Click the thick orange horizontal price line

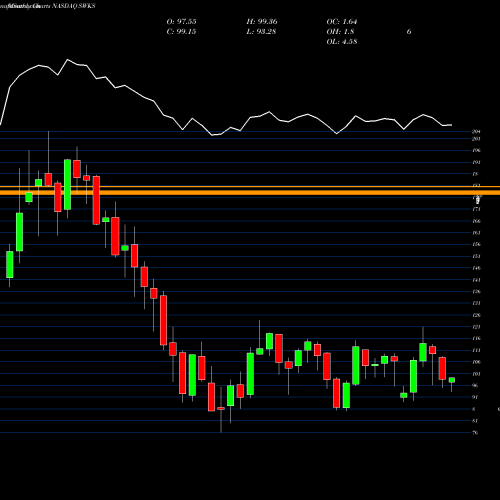(250, 192)
